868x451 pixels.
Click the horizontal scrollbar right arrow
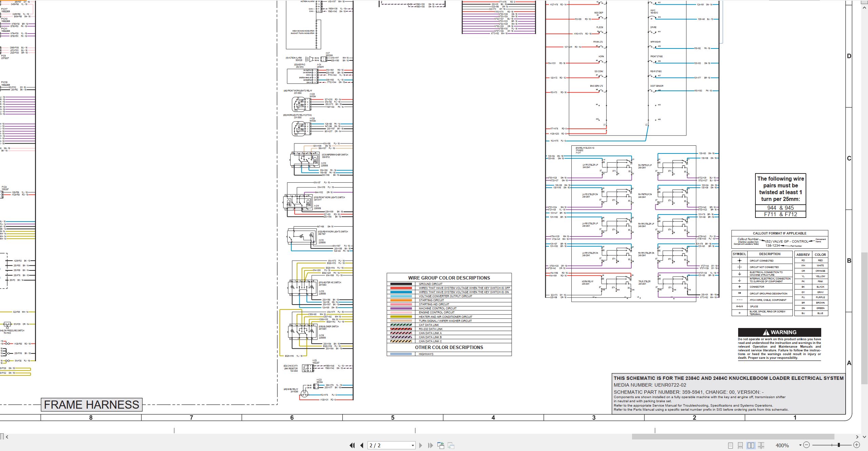tap(857, 437)
